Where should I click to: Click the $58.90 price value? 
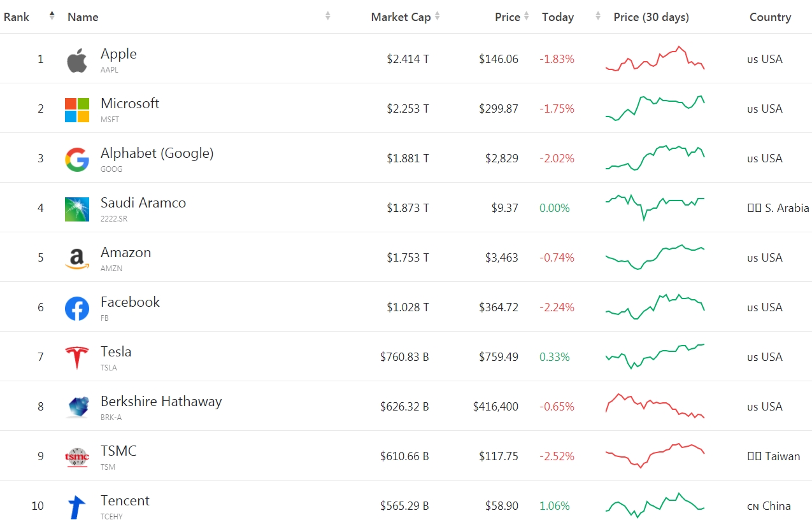501,506
